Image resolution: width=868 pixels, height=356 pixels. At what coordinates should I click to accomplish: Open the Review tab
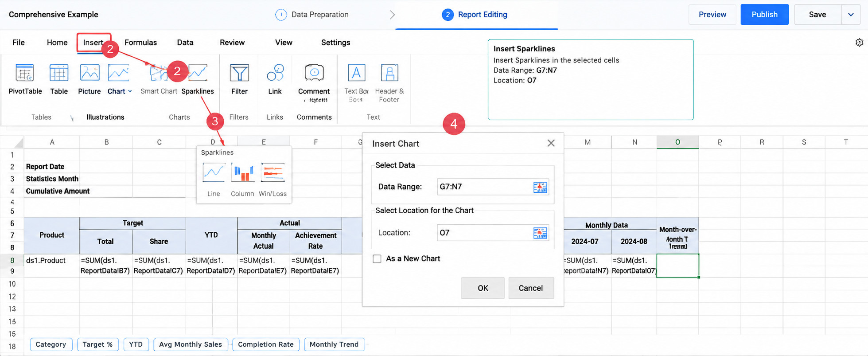click(232, 43)
